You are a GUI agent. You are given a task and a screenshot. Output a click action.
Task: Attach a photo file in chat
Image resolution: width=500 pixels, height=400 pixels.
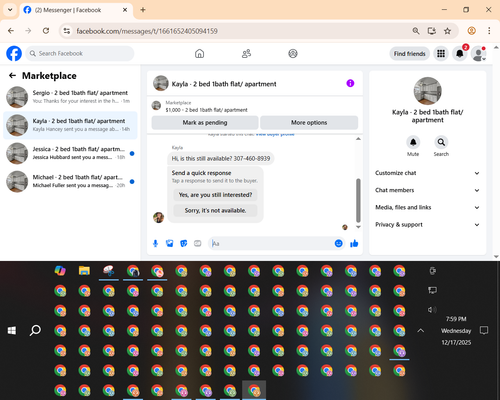coord(170,244)
